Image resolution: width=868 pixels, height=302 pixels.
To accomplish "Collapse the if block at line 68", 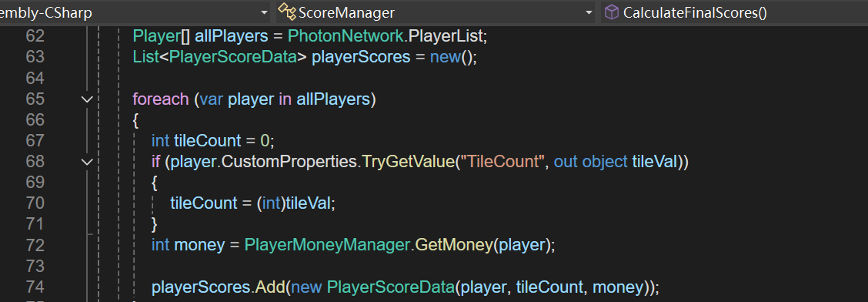I will tap(87, 163).
